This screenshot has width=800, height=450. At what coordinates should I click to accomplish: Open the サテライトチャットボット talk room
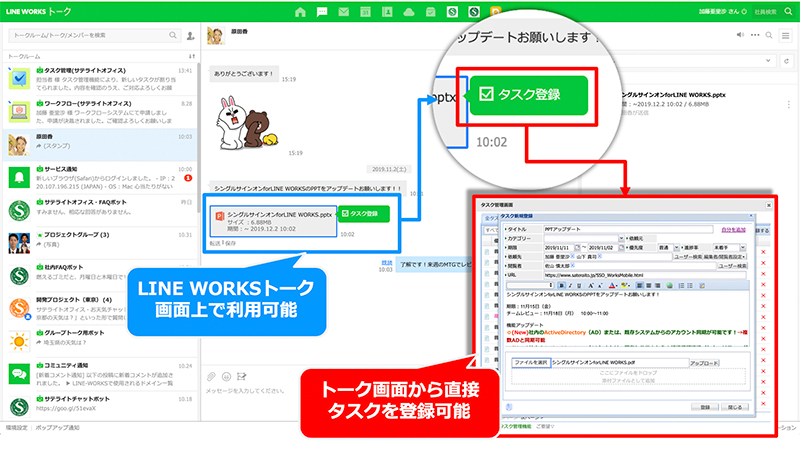coord(99,407)
